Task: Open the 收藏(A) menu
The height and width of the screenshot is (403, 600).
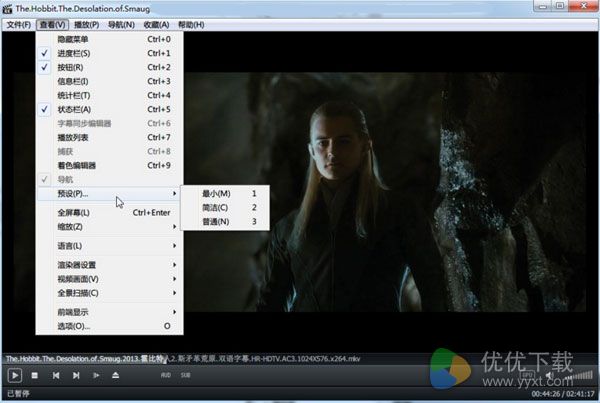Action: tap(157, 25)
